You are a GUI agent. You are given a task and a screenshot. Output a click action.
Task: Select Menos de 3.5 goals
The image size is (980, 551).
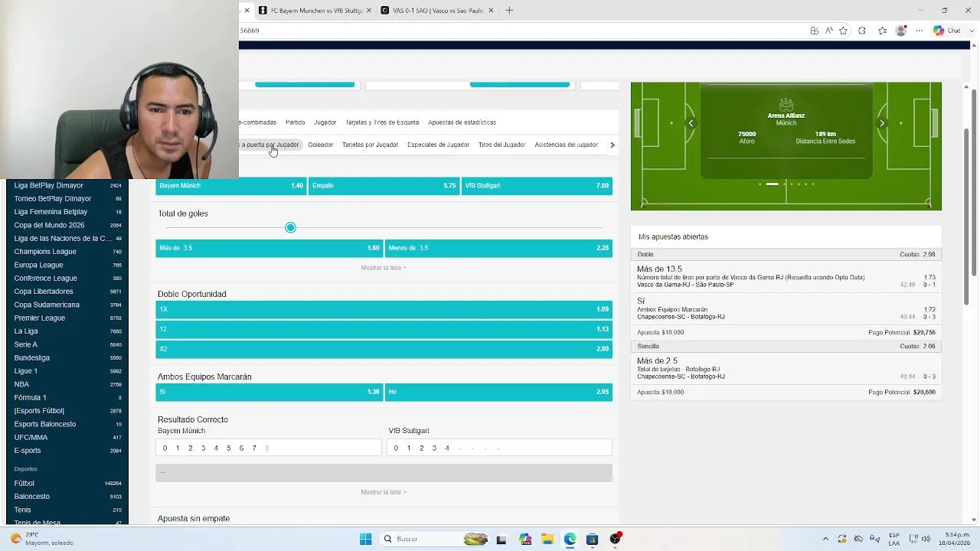[498, 248]
